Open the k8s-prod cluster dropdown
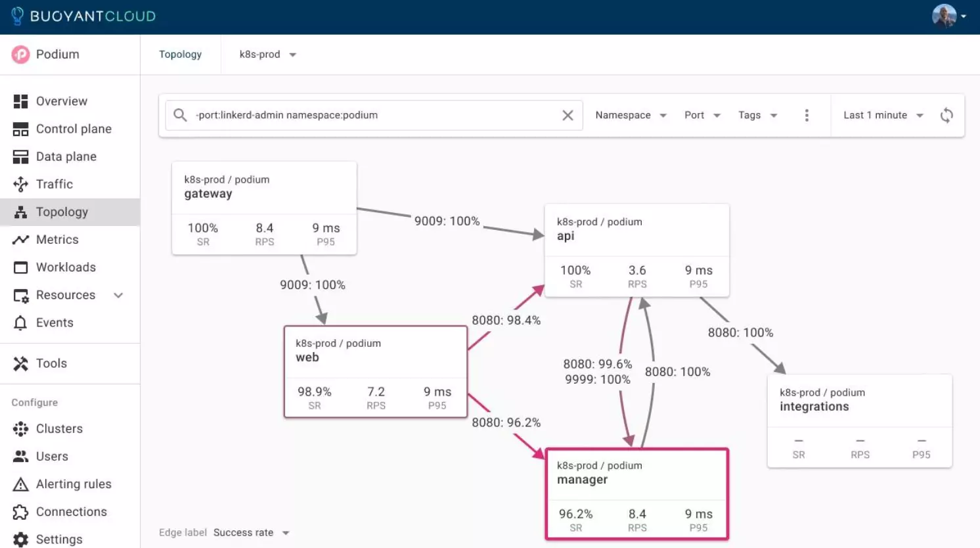The height and width of the screenshot is (548, 980). 268,55
